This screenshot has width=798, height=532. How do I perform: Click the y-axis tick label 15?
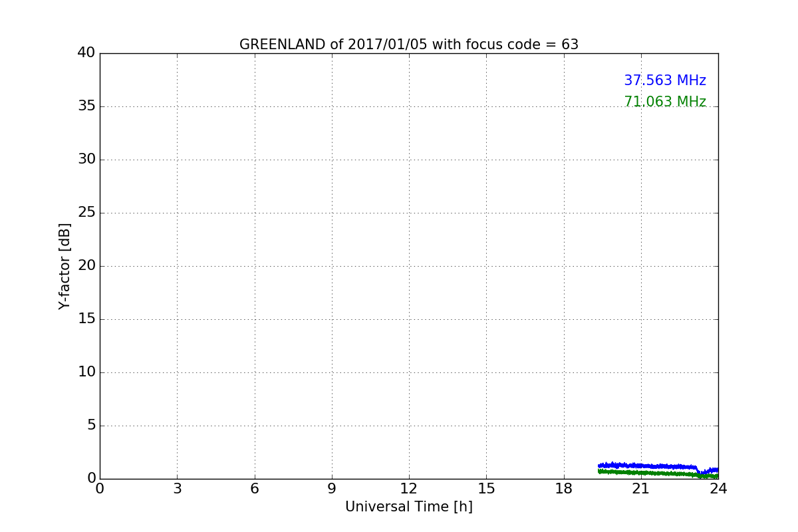[86, 319]
